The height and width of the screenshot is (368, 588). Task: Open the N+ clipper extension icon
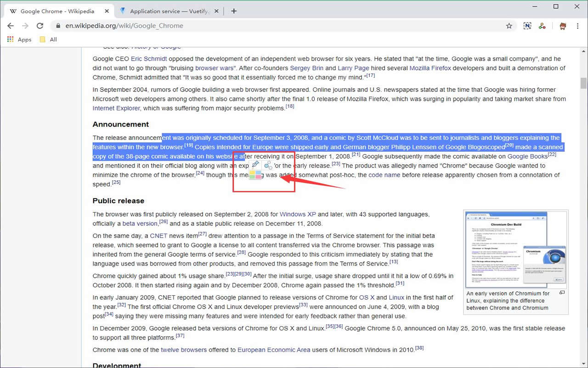527,26
